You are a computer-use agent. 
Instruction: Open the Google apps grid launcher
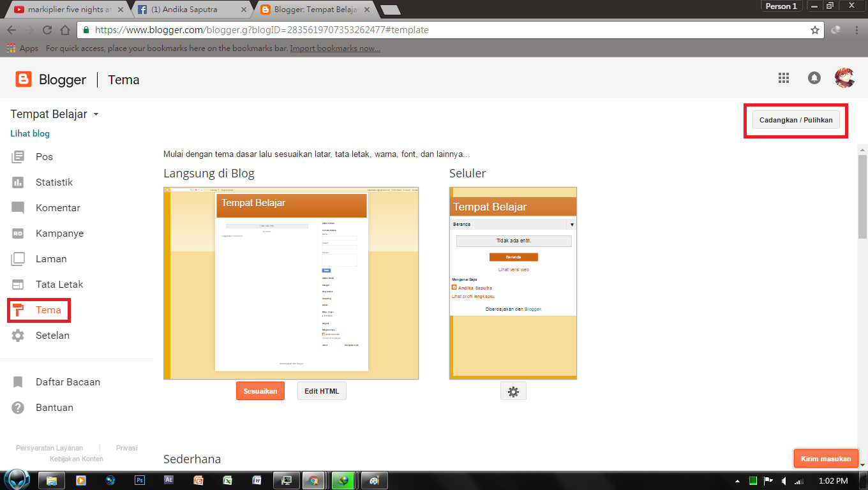point(784,78)
